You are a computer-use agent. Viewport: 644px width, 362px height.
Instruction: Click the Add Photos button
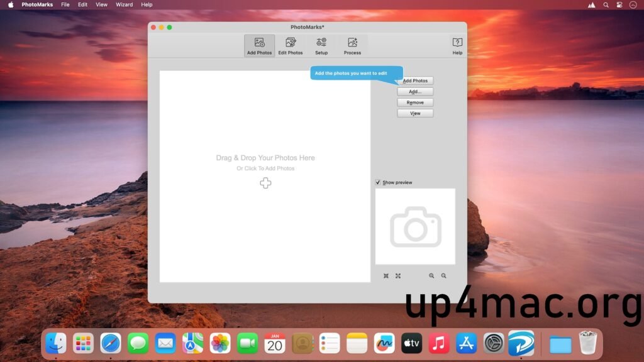pos(415,80)
